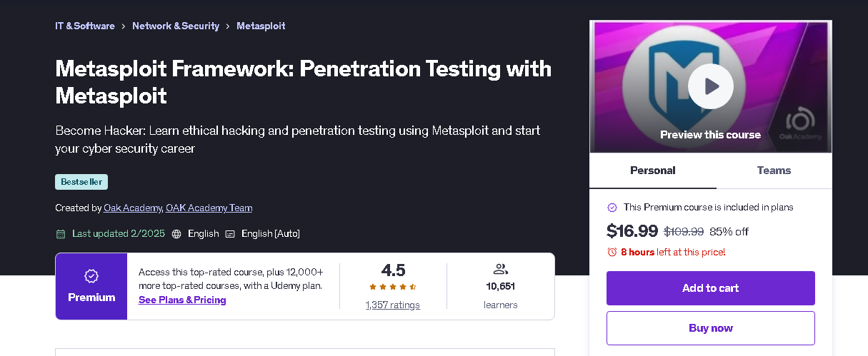
Task: Click the last updated calendar icon
Action: tap(61, 234)
